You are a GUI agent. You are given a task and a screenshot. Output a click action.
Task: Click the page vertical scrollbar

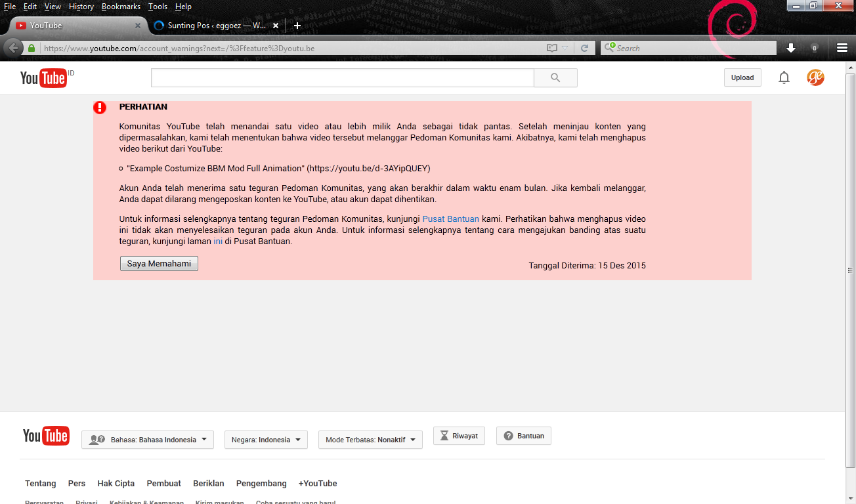click(x=851, y=269)
